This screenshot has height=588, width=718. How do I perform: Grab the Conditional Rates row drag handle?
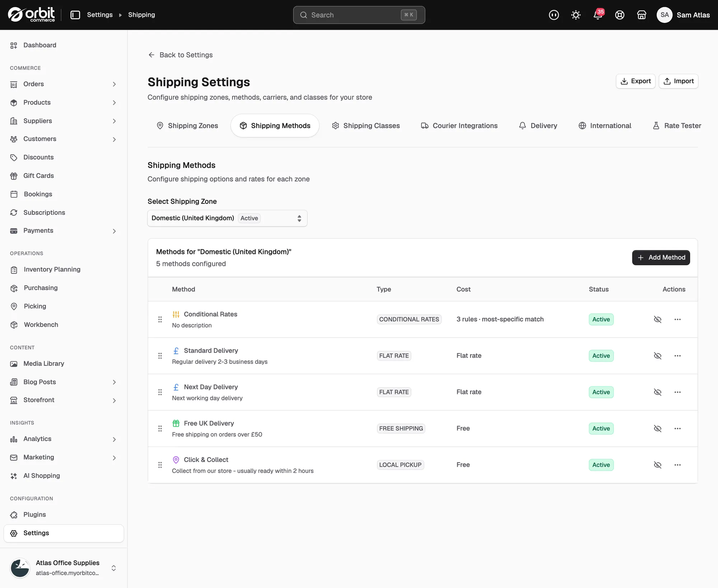pyautogui.click(x=160, y=319)
